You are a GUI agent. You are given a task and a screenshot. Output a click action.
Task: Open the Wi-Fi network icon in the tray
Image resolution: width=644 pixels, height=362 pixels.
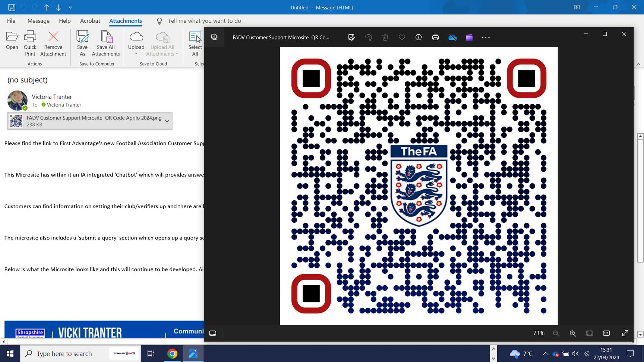(x=586, y=354)
